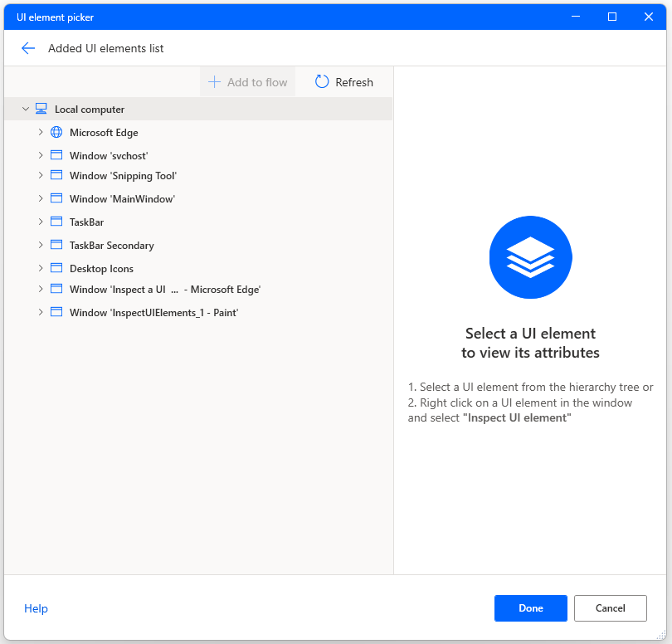Screen dimensions: 672x644
Task: Select Window 'InspectUIElements_1 - Paint'
Action: pos(153,313)
